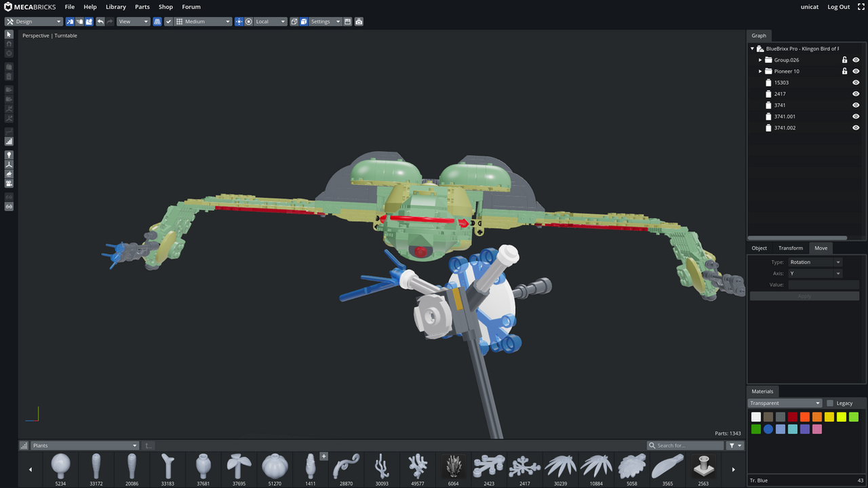Select part thumbnail 6064

coord(453,469)
